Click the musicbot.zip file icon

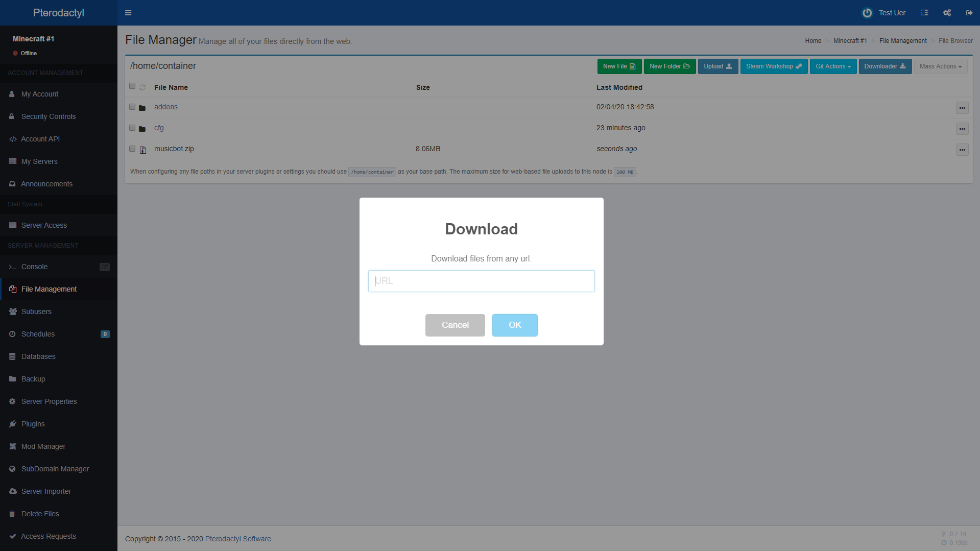(x=143, y=150)
